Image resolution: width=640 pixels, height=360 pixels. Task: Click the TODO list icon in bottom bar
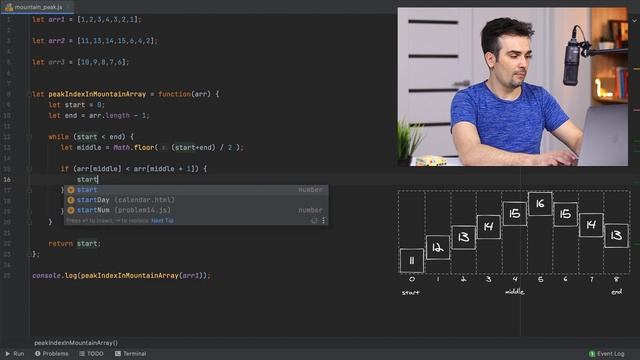pyautogui.click(x=82, y=353)
